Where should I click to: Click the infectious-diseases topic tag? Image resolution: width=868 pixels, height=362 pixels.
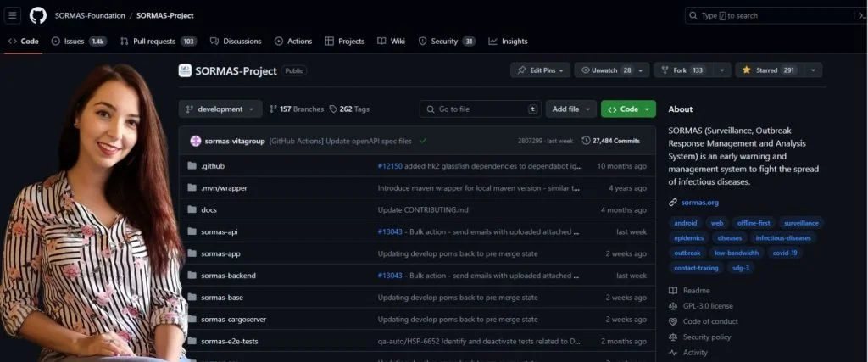pos(782,238)
